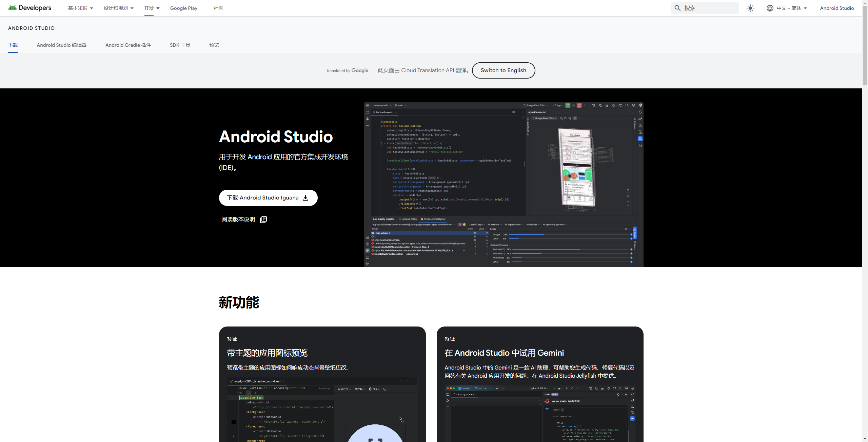Click download arrow icon in Iguana button

pos(305,198)
